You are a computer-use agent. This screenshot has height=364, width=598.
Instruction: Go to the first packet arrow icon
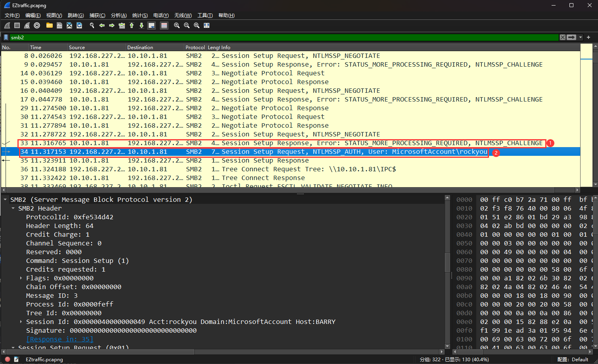pos(132,25)
